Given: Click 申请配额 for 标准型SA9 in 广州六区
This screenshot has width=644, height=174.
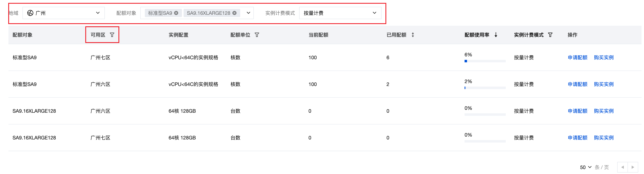Looking at the screenshot, I should click(577, 84).
